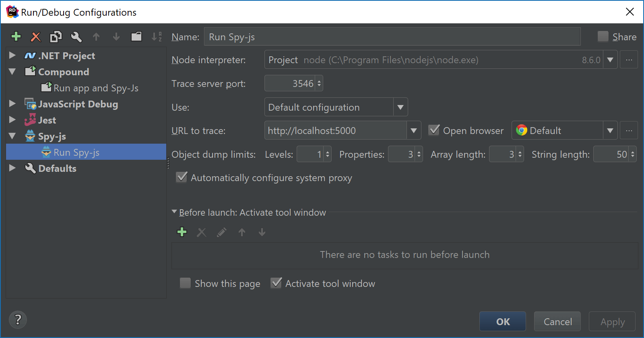Toggle the Open browser checkbox
The width and height of the screenshot is (644, 338).
pos(434,130)
